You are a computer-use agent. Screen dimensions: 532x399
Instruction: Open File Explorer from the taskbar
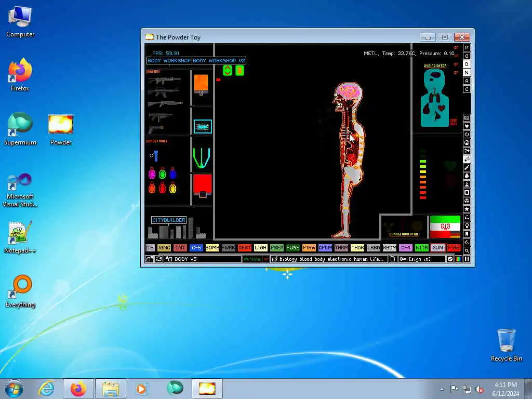tap(110, 389)
